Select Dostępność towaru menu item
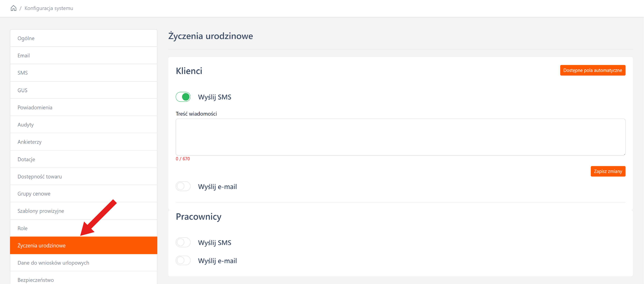 click(40, 177)
